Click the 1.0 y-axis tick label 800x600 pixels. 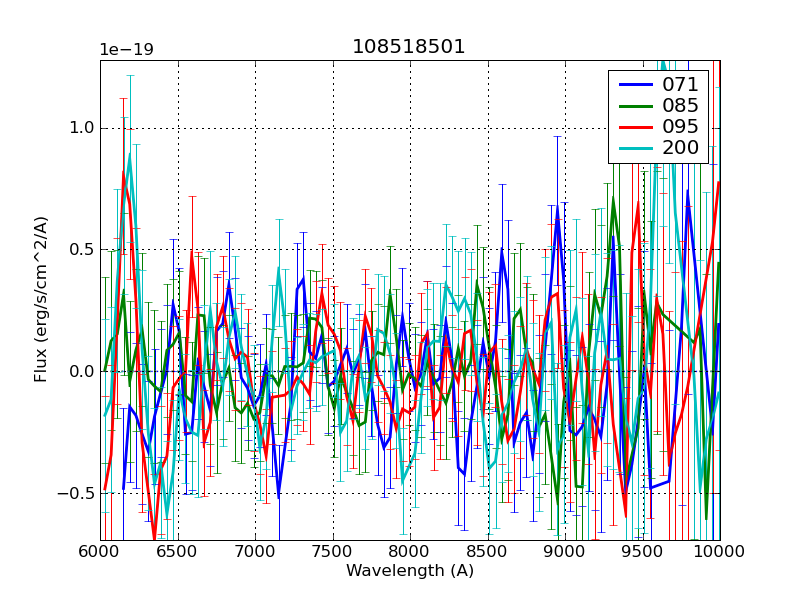click(x=81, y=128)
